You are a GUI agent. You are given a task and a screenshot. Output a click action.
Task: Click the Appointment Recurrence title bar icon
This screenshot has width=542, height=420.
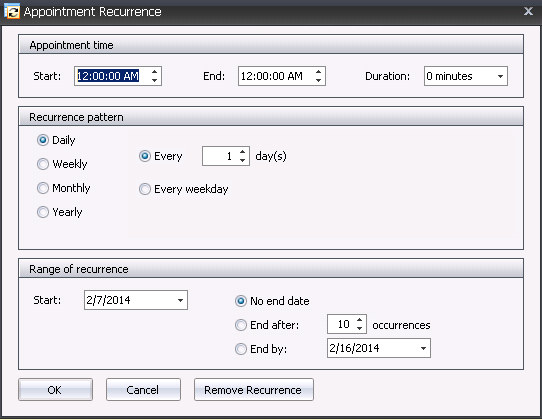pos(12,11)
